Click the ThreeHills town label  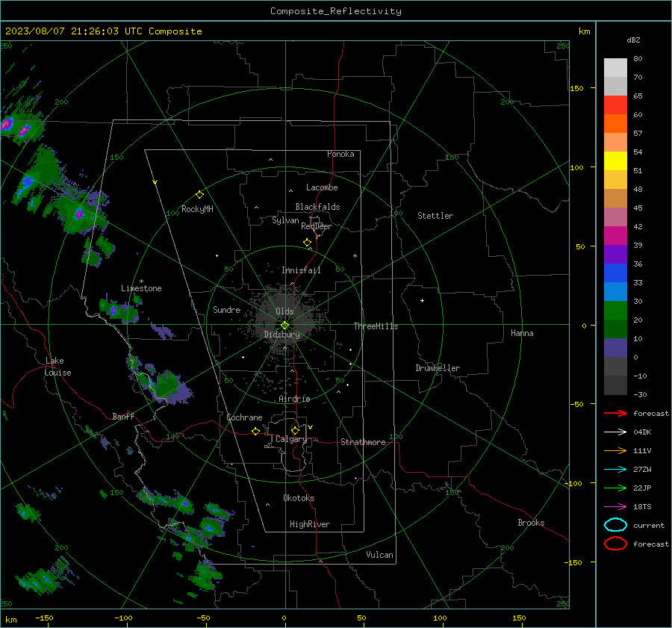(376, 326)
